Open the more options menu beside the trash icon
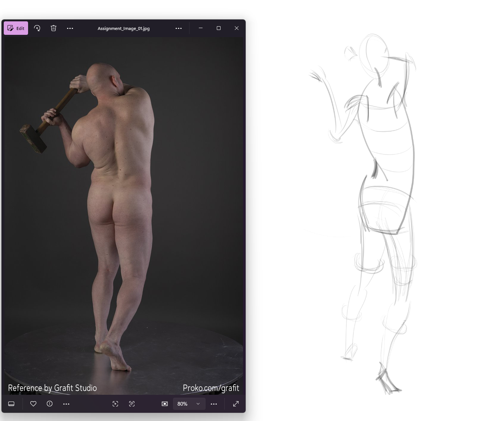Viewport: 504px width, 421px height. click(x=70, y=28)
